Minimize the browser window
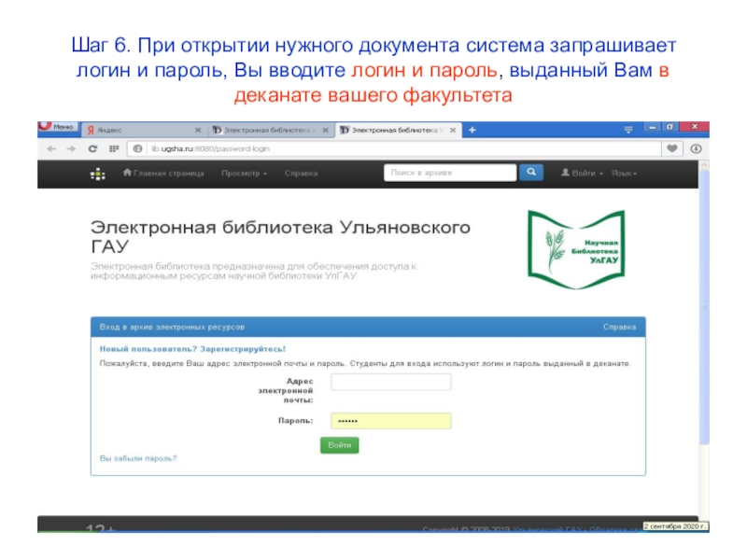The width and height of the screenshot is (747, 560). point(652,127)
